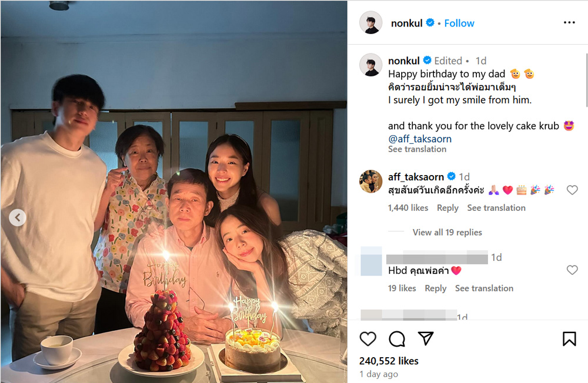This screenshot has width=588, height=383.
Task: Open the three-dot more options menu
Action: pos(569,23)
